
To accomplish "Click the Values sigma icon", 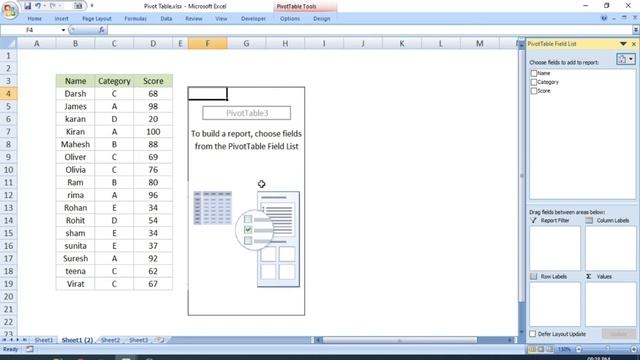I will [589, 276].
